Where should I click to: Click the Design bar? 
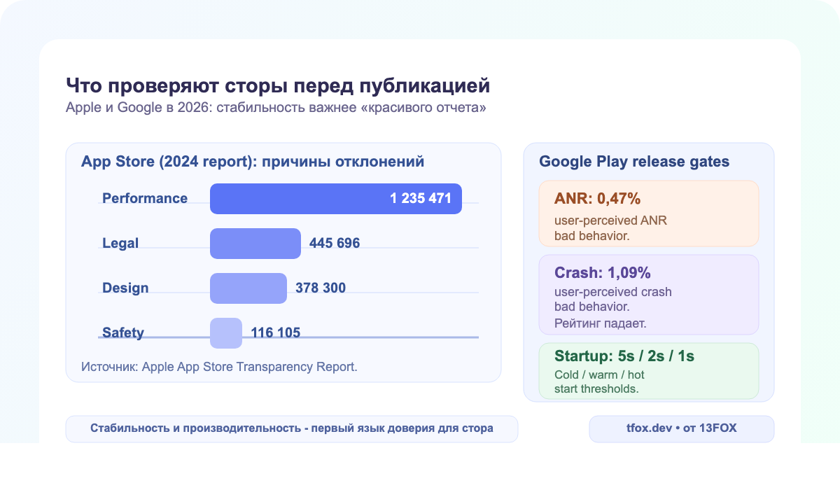click(248, 288)
